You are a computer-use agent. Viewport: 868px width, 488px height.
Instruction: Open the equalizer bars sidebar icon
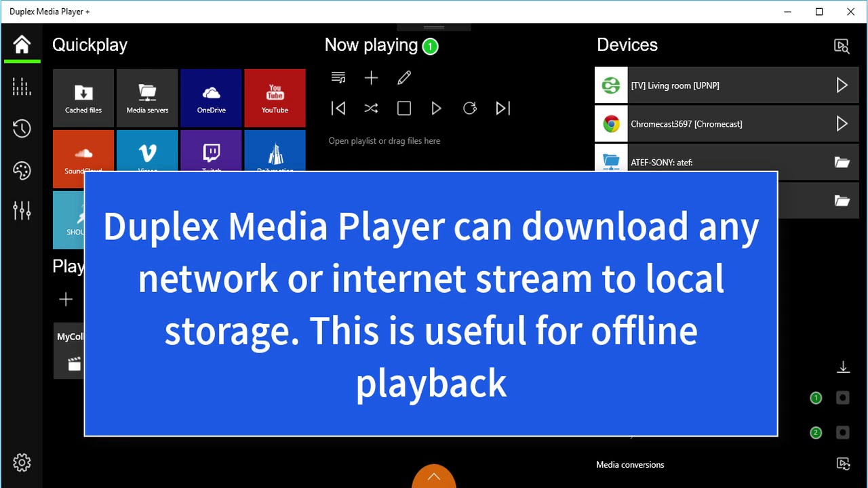click(x=22, y=86)
